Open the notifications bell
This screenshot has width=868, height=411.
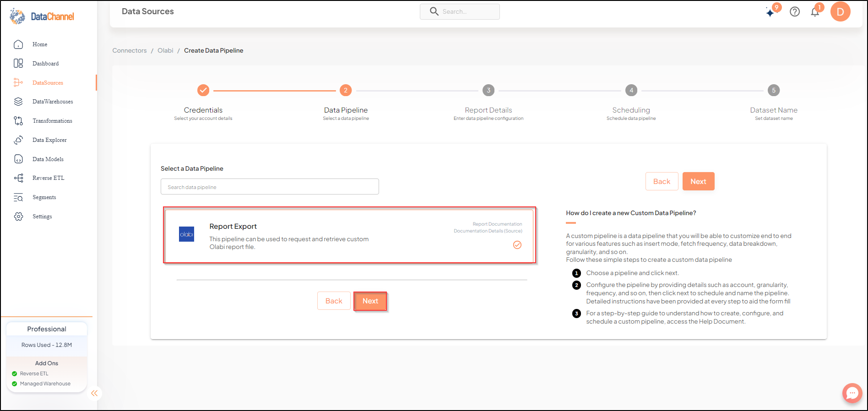pyautogui.click(x=815, y=12)
